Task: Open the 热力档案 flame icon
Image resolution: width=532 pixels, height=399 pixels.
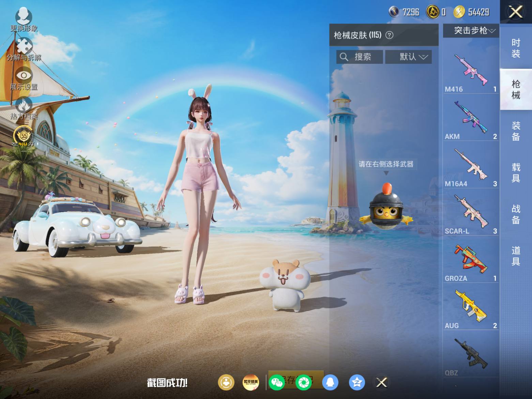Action: [x=24, y=108]
